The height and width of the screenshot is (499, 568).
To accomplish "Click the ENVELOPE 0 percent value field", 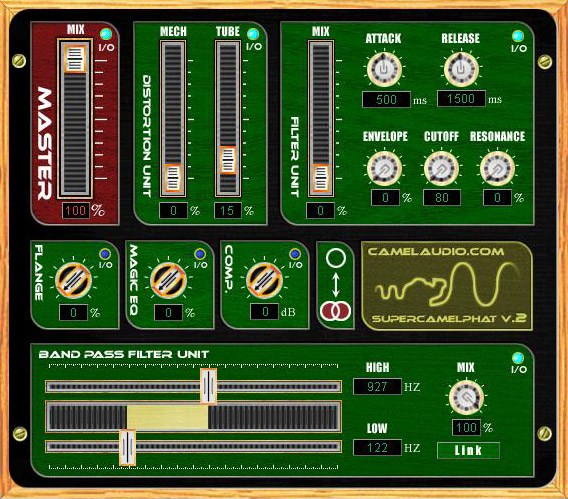I will click(x=385, y=198).
